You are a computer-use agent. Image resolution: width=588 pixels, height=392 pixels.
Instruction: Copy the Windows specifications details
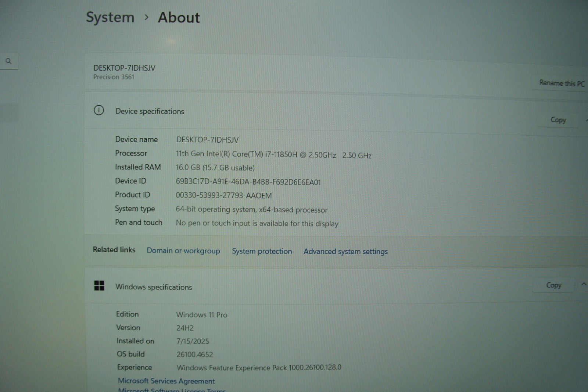coord(553,285)
